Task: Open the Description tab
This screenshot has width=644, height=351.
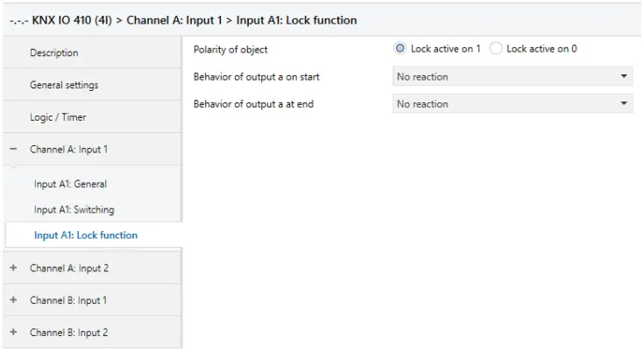Action: (x=54, y=53)
